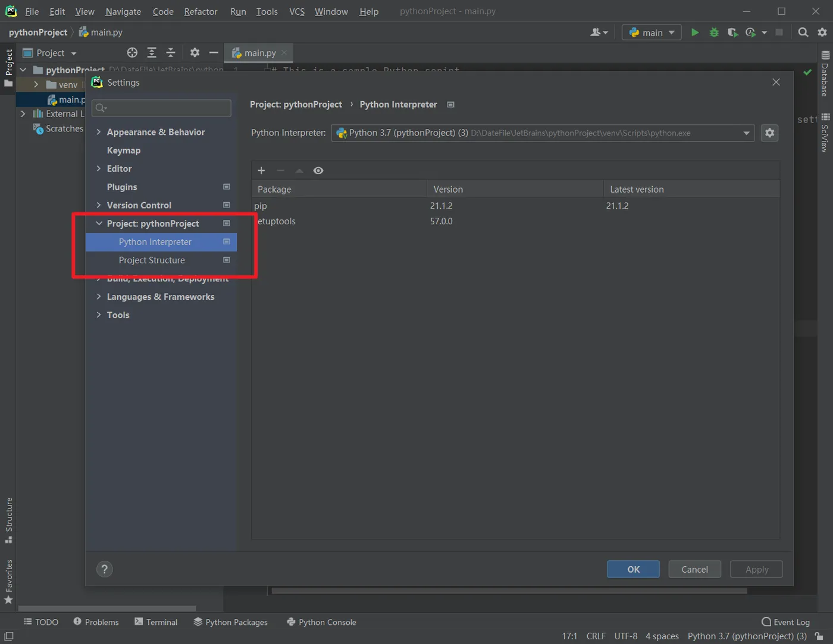Open the Python Console tool window
The height and width of the screenshot is (644, 833).
[321, 622]
